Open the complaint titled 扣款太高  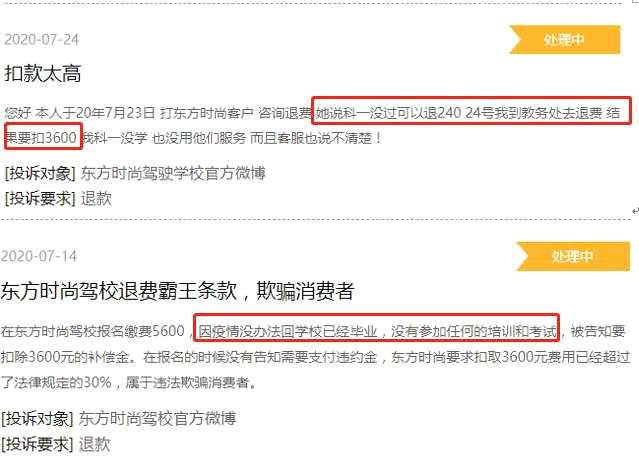43,74
